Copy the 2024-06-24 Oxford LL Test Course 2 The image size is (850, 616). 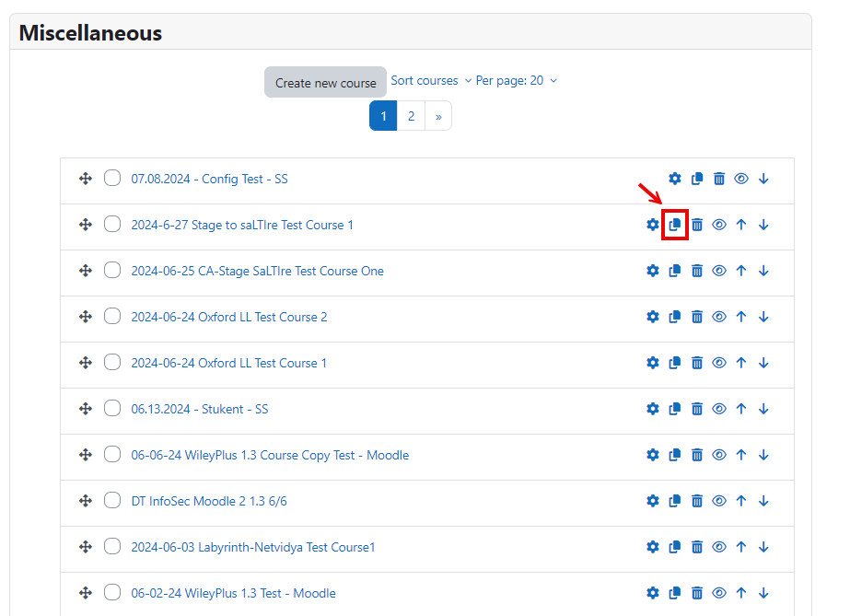click(674, 317)
